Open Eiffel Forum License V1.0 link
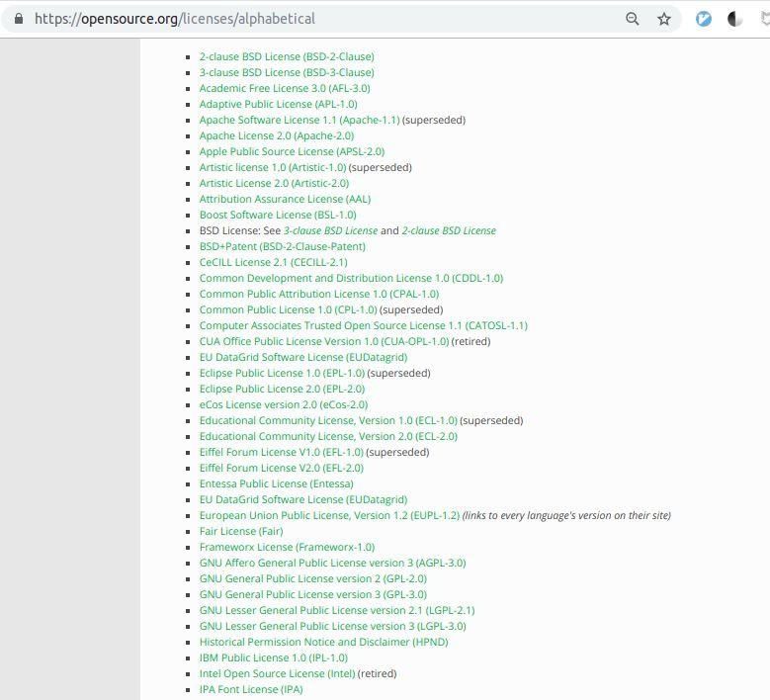 (282, 452)
